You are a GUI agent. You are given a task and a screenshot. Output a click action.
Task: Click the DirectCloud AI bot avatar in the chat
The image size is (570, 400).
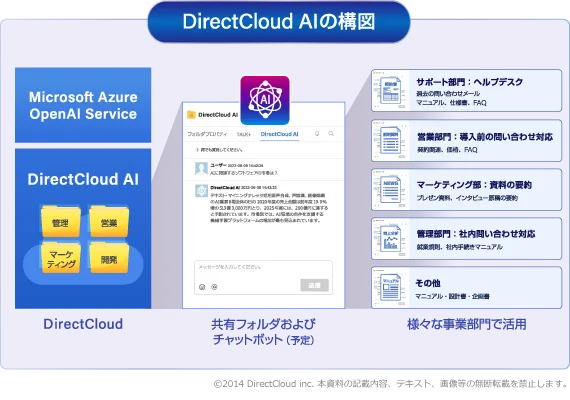[201, 191]
